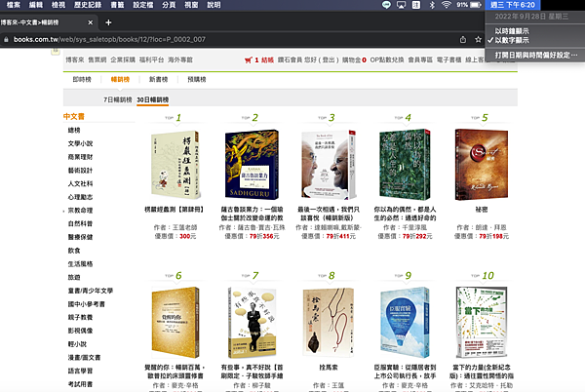Click the battery status icon
585x392 pixels.
pos(476,5)
